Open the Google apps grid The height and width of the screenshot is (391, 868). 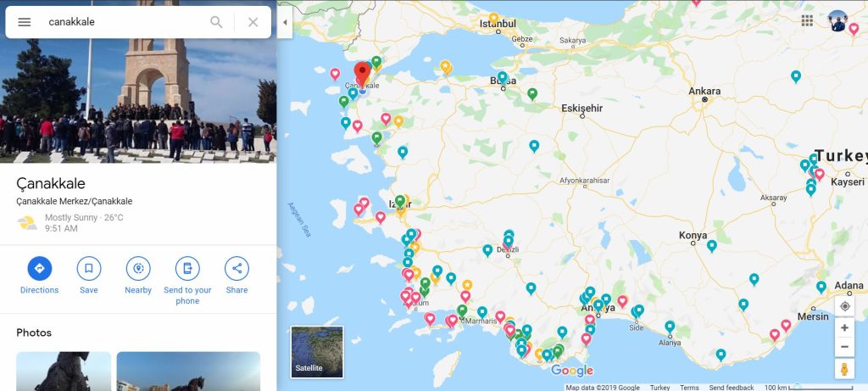[x=807, y=20]
